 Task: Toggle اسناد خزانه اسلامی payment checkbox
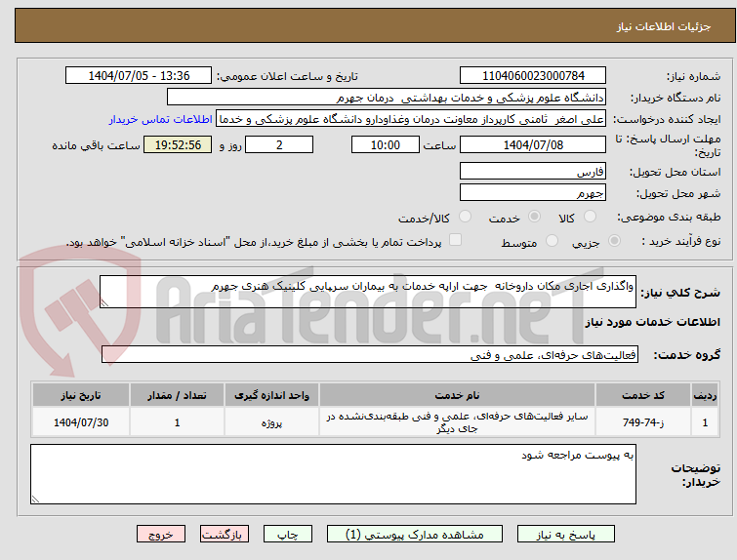click(455, 240)
